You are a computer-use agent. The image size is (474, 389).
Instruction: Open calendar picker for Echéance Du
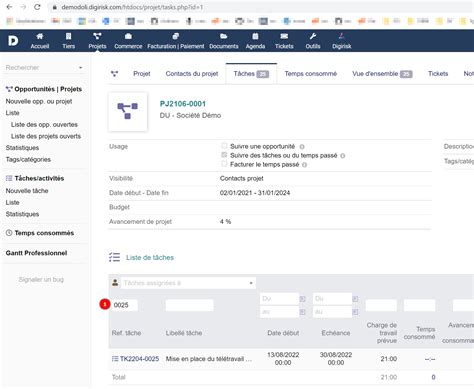[x=355, y=299]
